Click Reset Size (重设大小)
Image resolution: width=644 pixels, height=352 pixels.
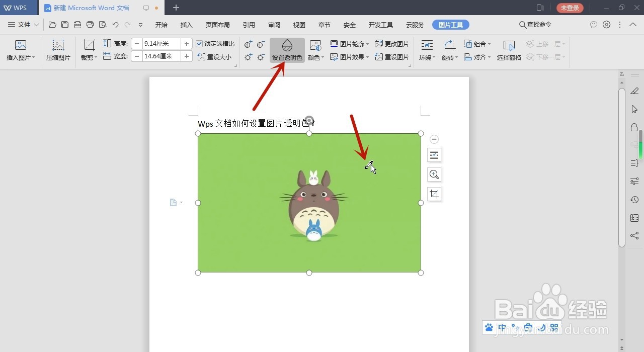(215, 57)
